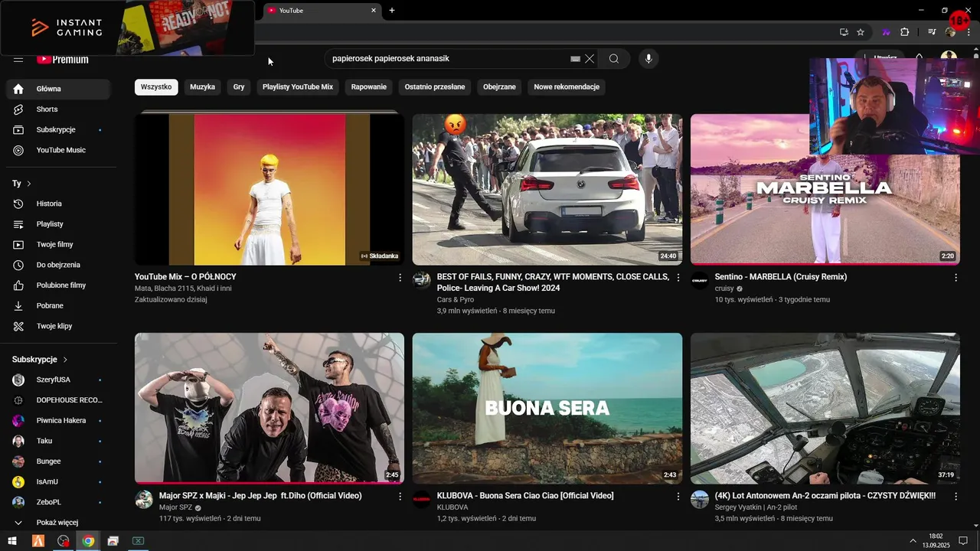Install app icon in address bar

(x=844, y=32)
